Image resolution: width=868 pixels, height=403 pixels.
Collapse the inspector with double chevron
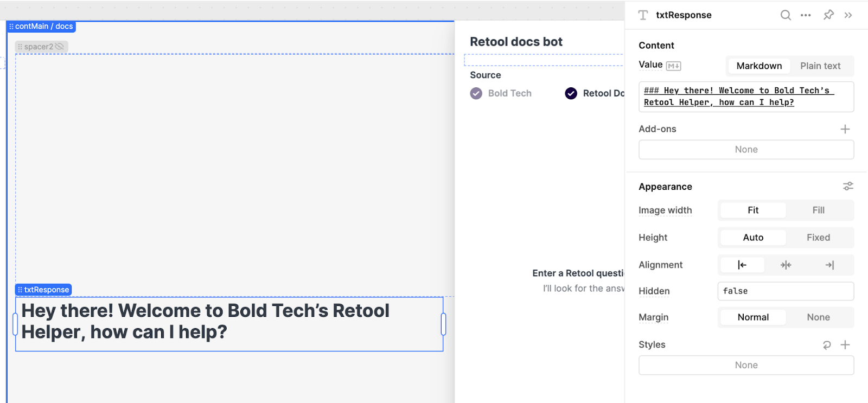coord(848,15)
